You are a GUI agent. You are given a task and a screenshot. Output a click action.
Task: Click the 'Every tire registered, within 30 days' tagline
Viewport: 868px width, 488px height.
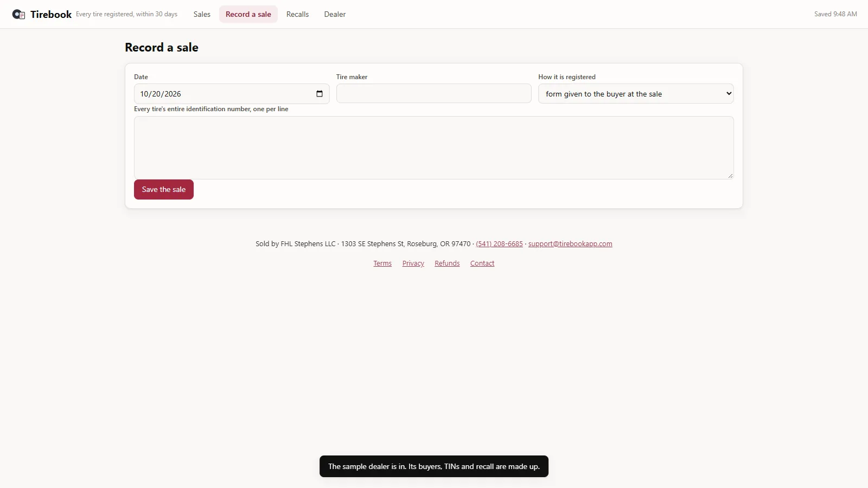[x=126, y=14]
